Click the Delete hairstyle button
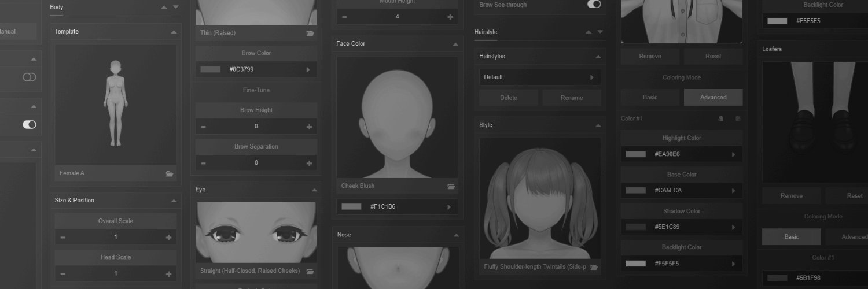The image size is (868, 289). click(508, 98)
